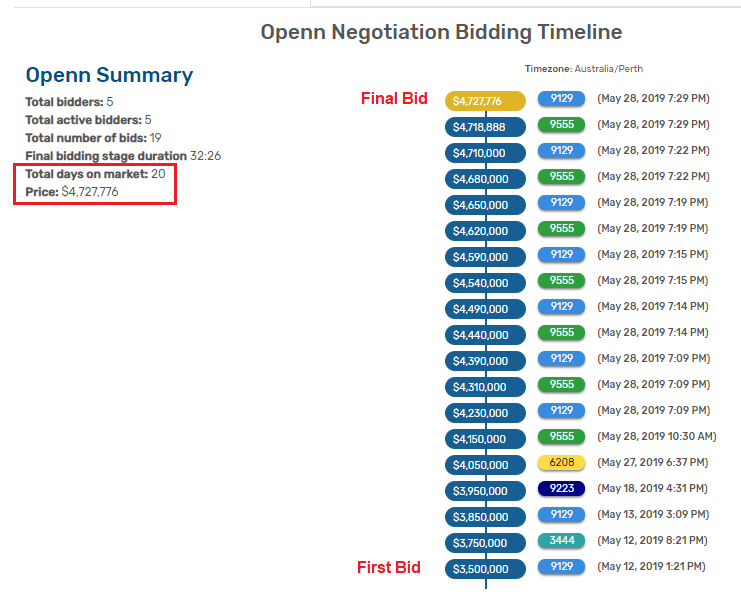Click the yellow bidder 6208 badge
741x604 pixels.
[x=561, y=463]
